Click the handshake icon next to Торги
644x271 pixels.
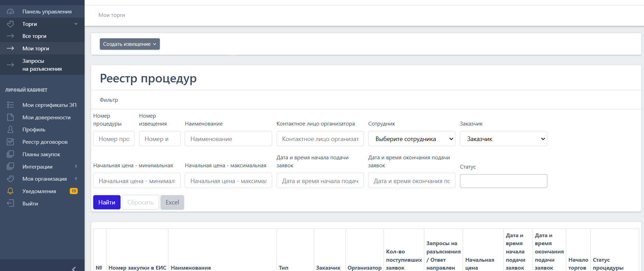10,24
